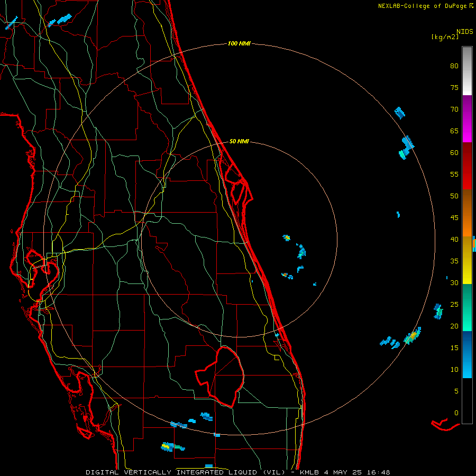The height and width of the screenshot is (476, 476).
Task: Click the 50 value on color scale
Action: 454,196
